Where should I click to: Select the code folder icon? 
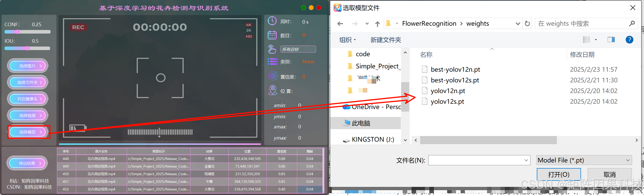[x=350, y=54]
